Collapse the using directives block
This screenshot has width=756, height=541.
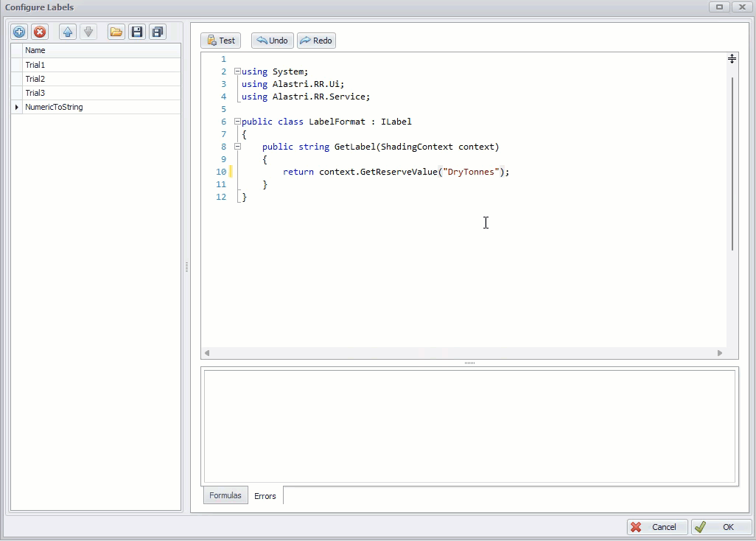[x=237, y=71]
